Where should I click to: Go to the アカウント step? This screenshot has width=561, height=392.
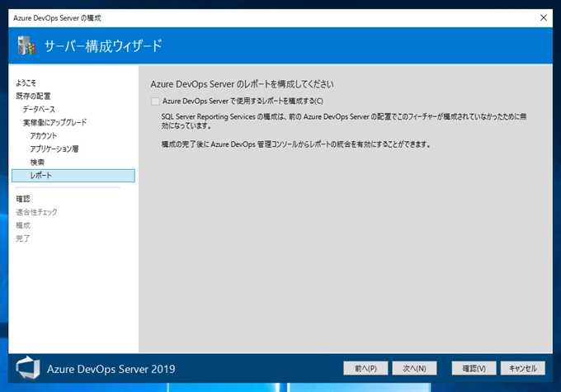pyautogui.click(x=43, y=135)
